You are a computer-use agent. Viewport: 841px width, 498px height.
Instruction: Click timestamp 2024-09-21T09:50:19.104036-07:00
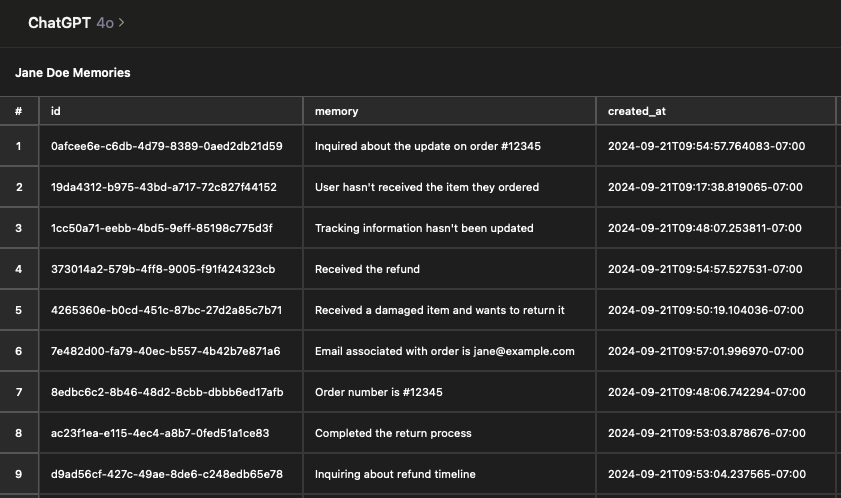coord(706,310)
